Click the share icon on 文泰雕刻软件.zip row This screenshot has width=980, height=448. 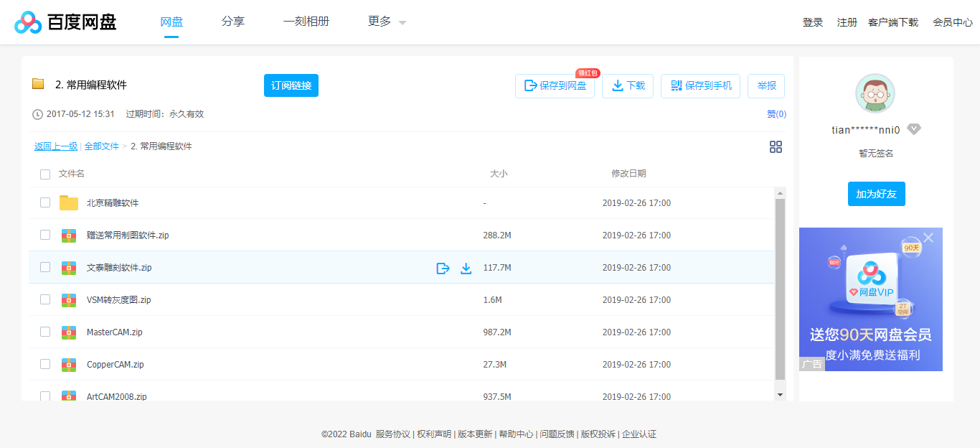point(443,267)
